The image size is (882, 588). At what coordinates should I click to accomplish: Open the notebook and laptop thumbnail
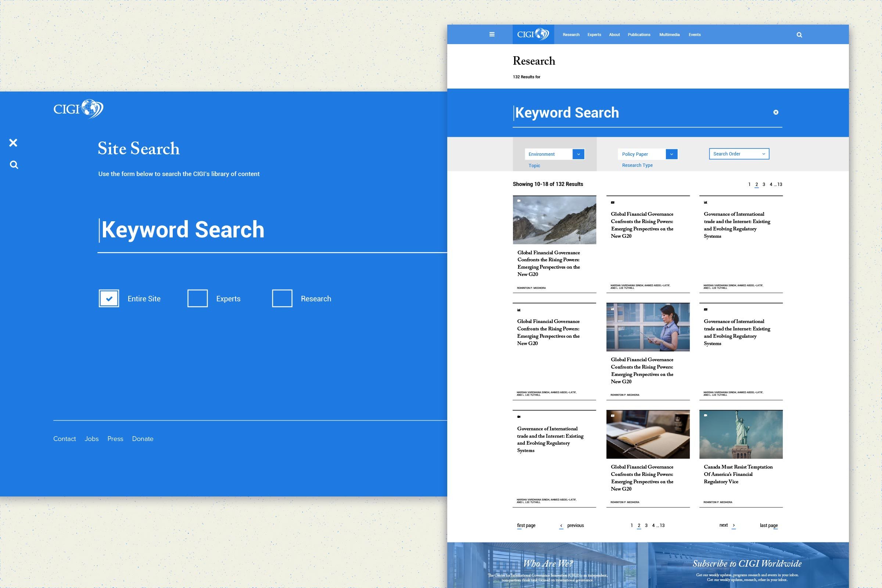pos(648,434)
